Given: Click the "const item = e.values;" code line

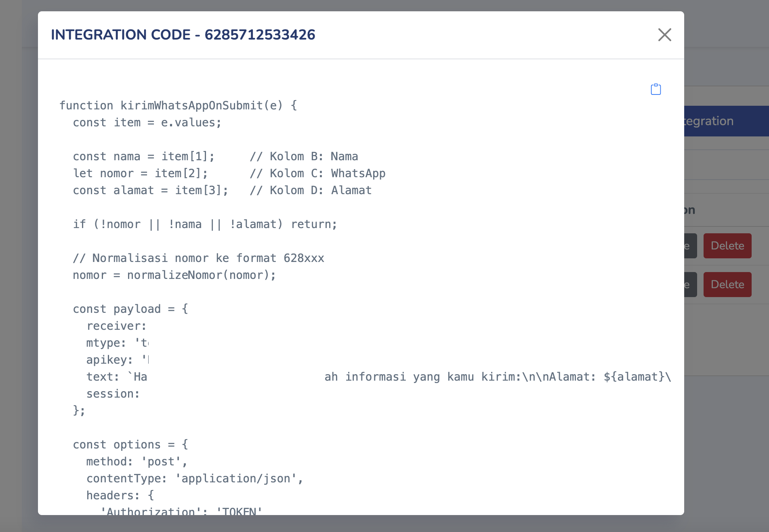Looking at the screenshot, I should click(147, 123).
